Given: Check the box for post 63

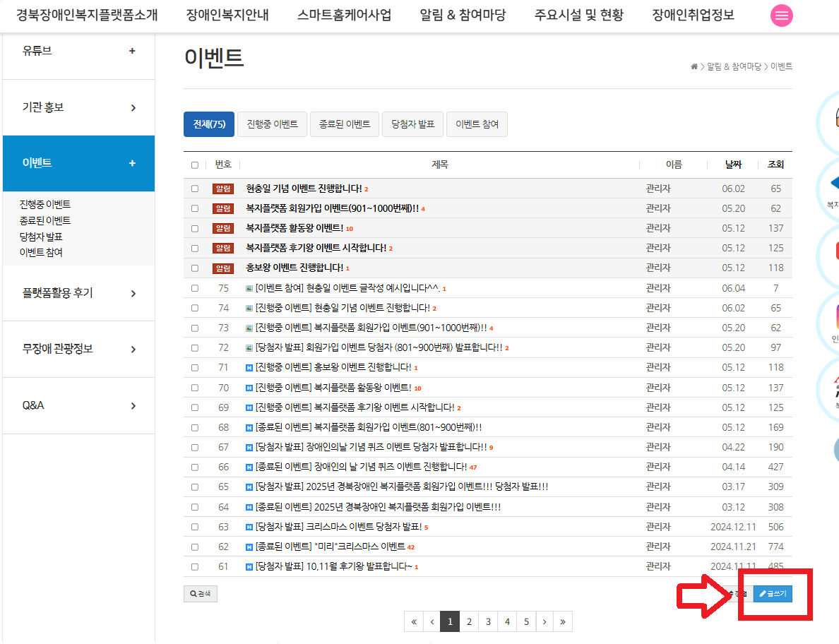Looking at the screenshot, I should click(x=195, y=527).
